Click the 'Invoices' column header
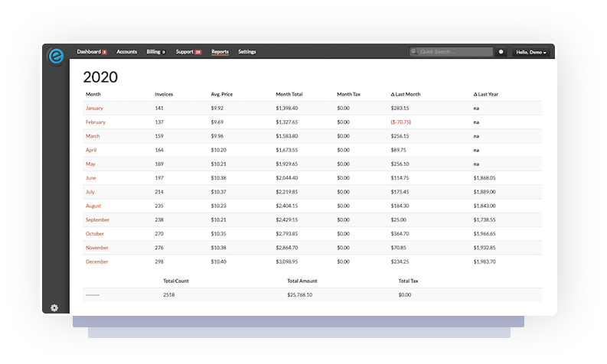The height and width of the screenshot is (364, 607). click(164, 94)
